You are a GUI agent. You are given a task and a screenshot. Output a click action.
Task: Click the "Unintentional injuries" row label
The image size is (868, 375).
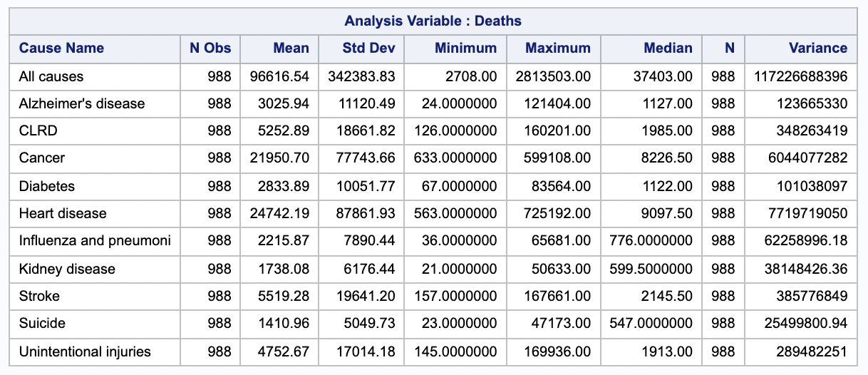(85, 351)
